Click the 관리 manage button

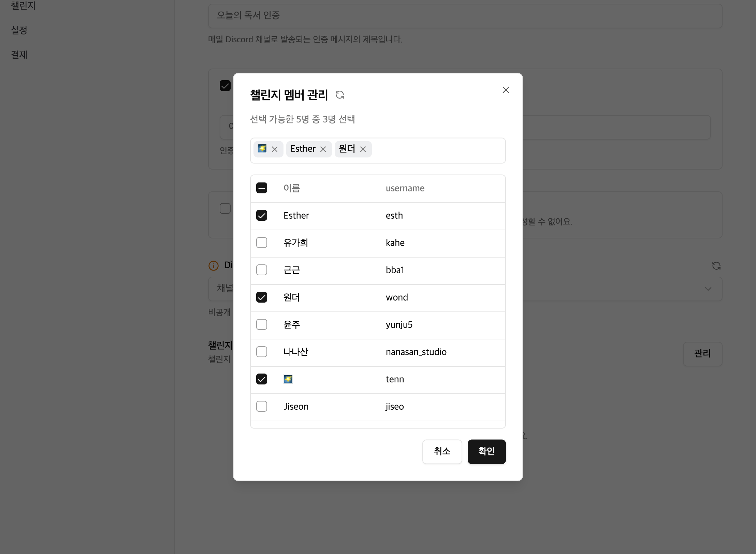(702, 354)
